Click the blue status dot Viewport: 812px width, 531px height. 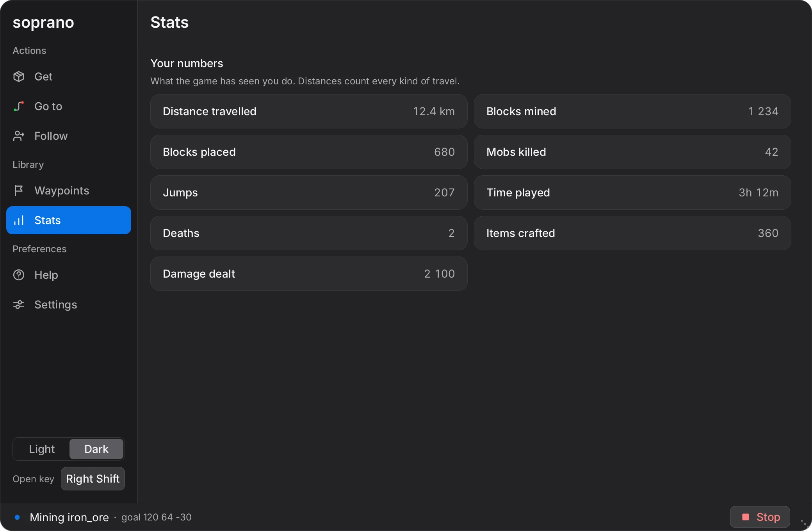[x=17, y=517]
